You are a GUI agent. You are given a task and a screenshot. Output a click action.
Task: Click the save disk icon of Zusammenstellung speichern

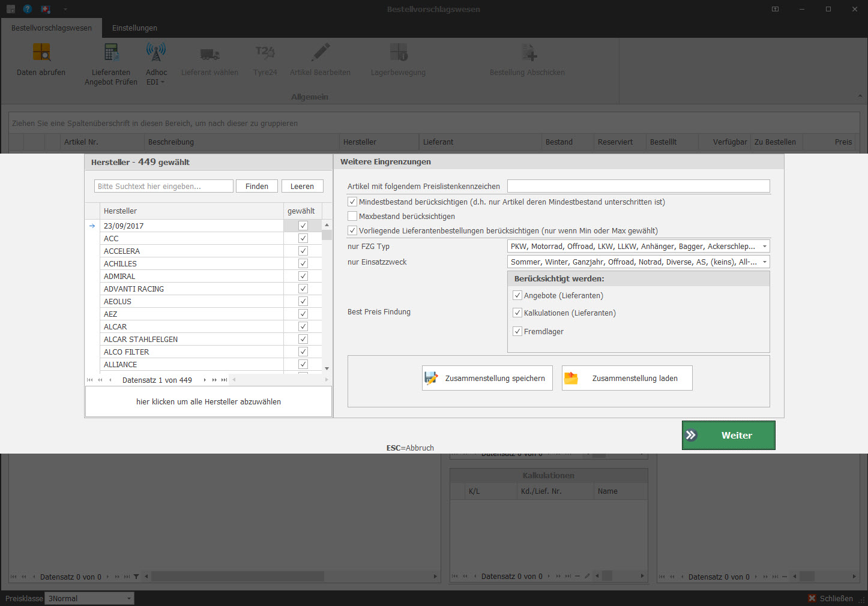click(431, 378)
